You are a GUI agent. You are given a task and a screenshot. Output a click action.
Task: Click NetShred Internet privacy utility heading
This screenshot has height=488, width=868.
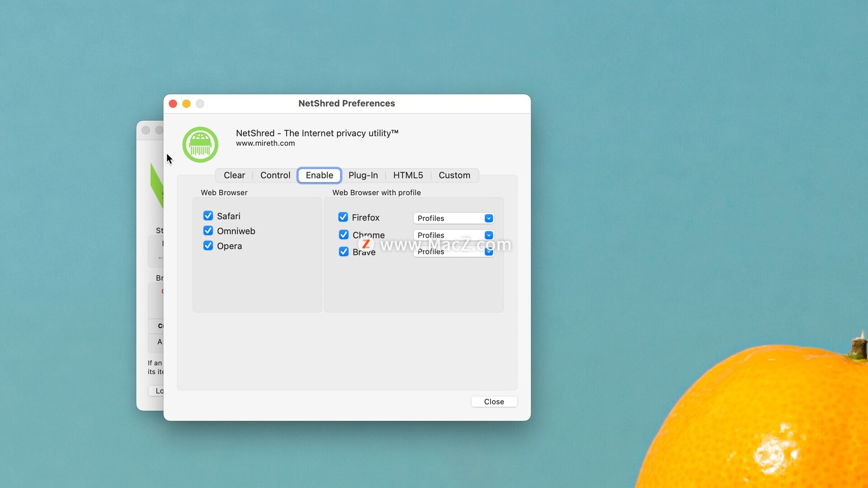(x=317, y=133)
